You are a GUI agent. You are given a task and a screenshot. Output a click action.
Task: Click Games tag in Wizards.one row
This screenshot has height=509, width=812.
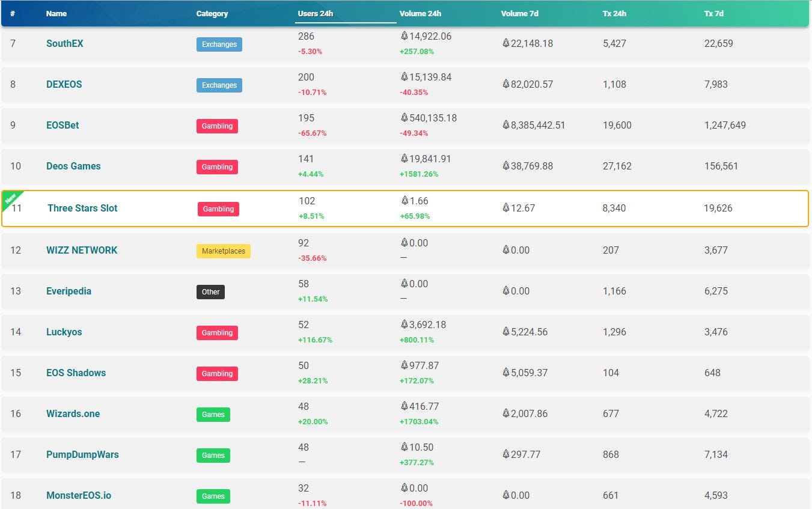click(213, 415)
